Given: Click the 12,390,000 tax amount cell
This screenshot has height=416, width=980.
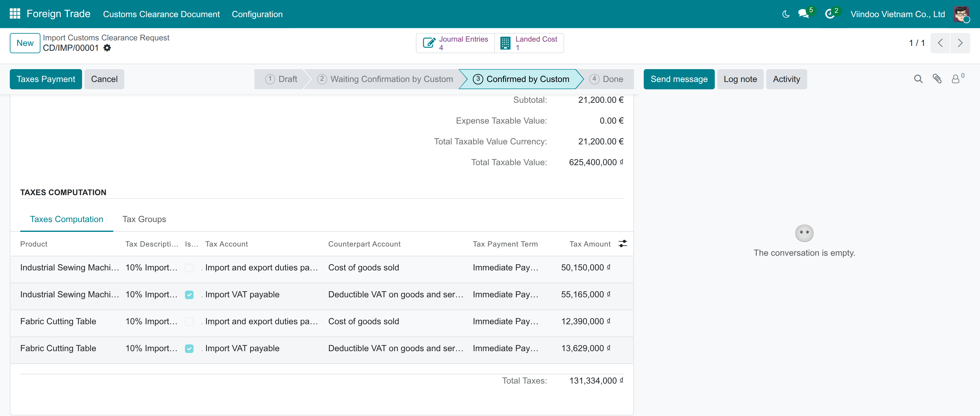Looking at the screenshot, I should (586, 321).
